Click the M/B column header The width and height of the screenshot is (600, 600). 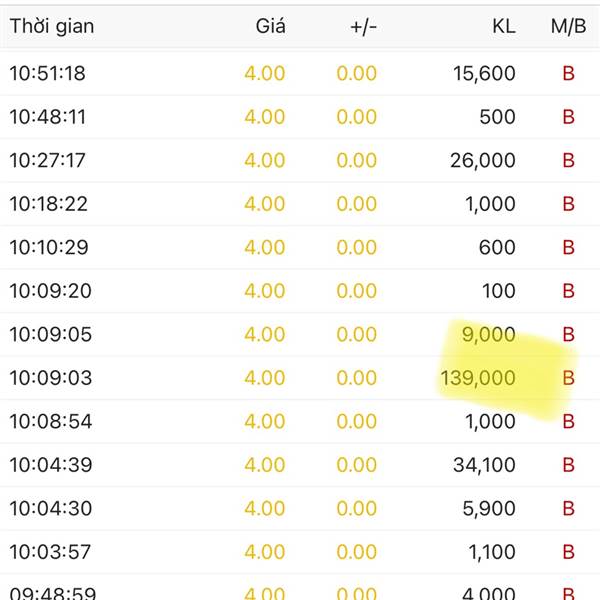pos(568,26)
